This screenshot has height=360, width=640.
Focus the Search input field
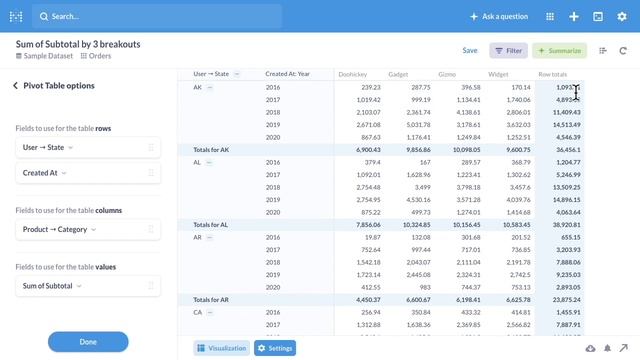[x=157, y=16]
